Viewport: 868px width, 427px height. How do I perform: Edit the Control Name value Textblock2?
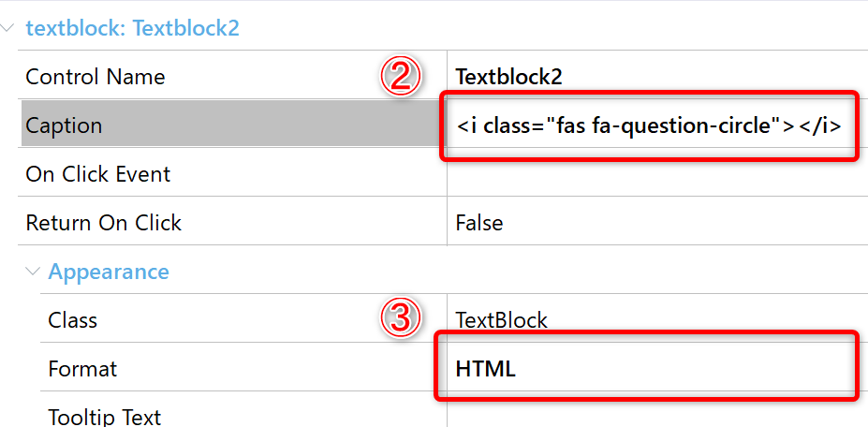[x=657, y=77]
